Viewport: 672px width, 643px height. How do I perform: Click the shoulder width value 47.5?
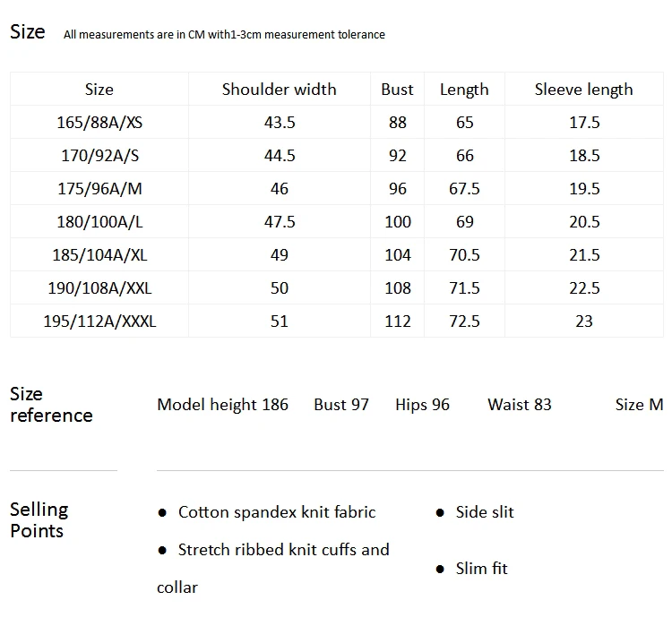(280, 222)
